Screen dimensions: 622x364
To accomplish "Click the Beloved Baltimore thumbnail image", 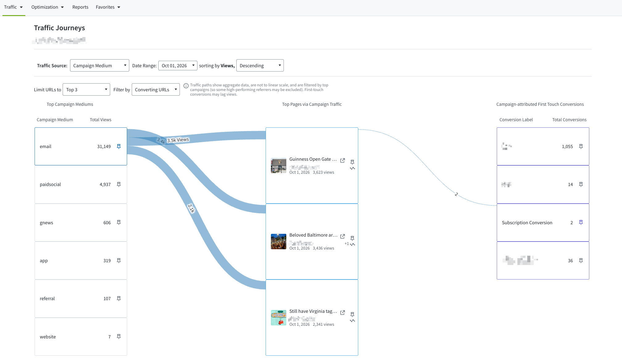I will point(279,242).
